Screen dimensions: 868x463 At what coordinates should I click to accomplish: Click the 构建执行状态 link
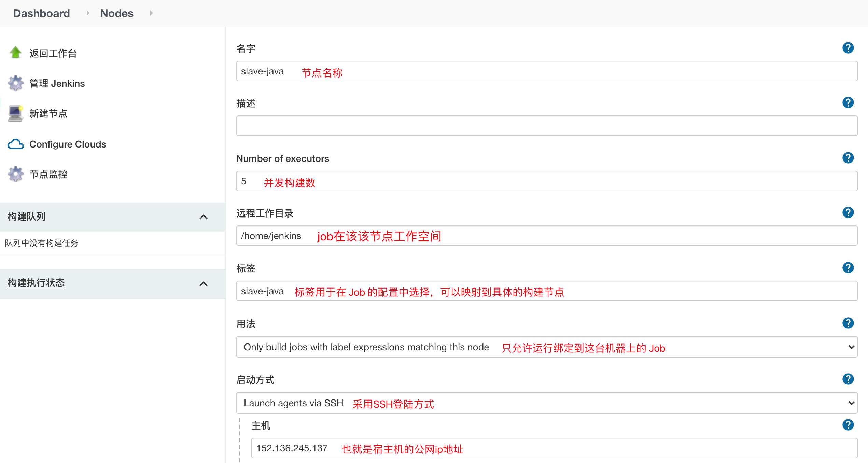click(x=36, y=283)
